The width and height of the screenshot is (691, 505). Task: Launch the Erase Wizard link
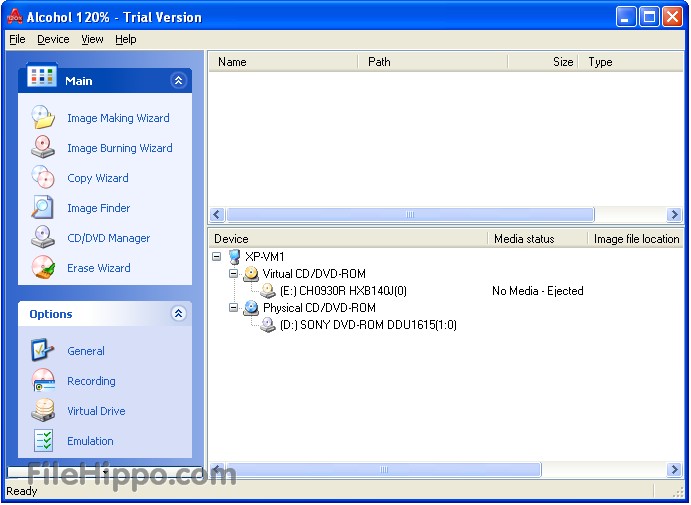99,268
